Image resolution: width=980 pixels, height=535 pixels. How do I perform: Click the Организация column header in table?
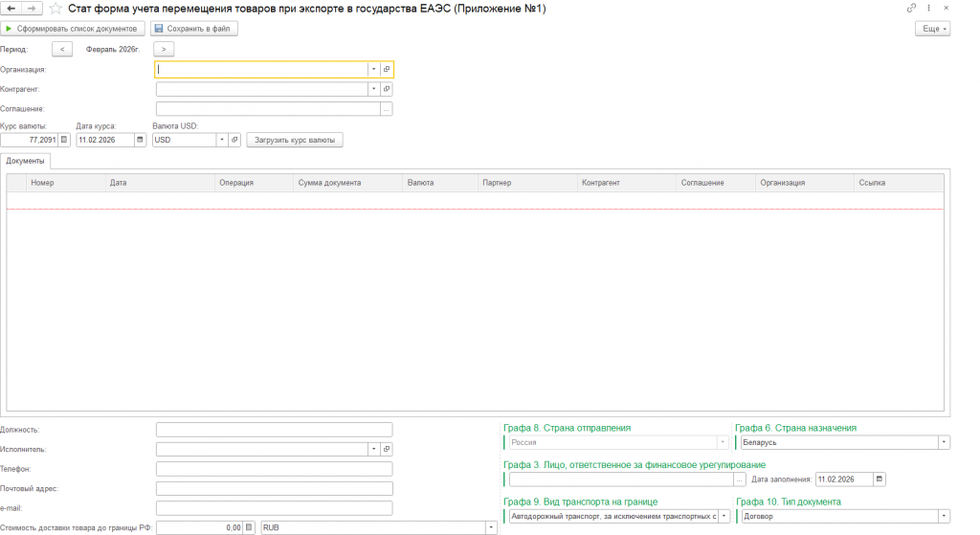805,183
